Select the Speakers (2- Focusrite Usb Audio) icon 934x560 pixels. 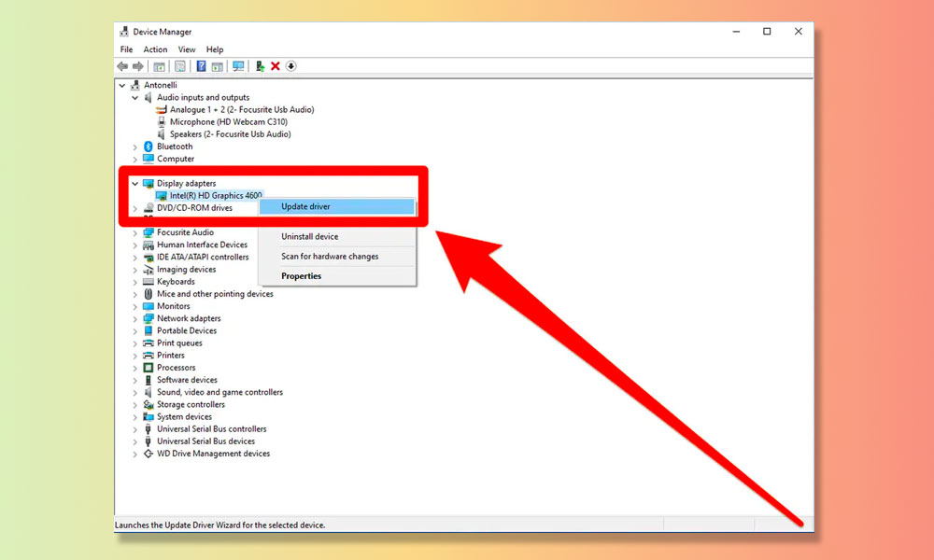click(162, 134)
